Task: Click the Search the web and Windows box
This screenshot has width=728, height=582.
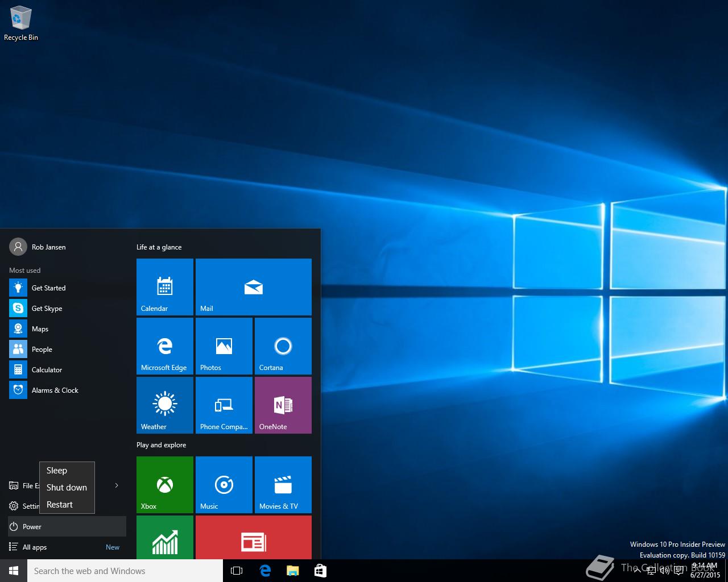Action: point(125,571)
